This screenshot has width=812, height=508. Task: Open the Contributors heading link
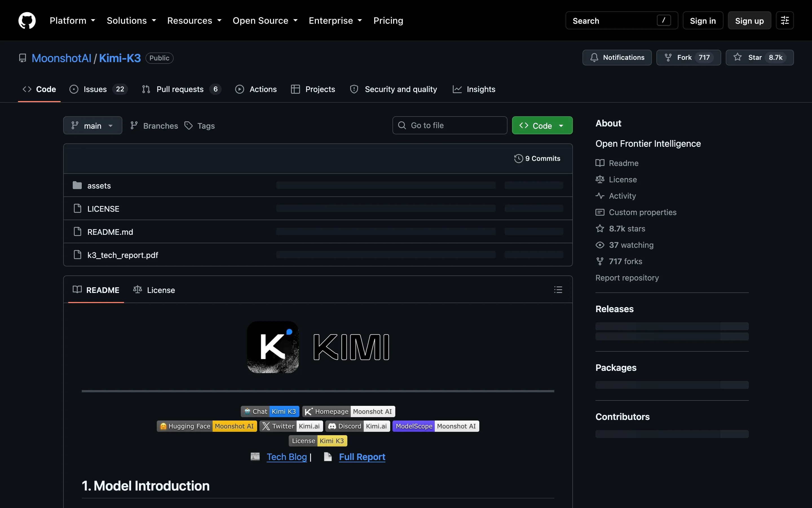tap(623, 417)
